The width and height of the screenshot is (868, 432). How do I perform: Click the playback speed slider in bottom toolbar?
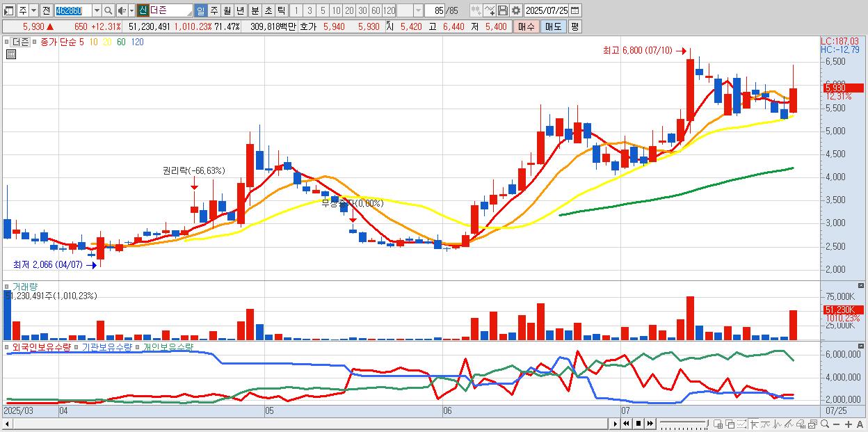coord(684,424)
